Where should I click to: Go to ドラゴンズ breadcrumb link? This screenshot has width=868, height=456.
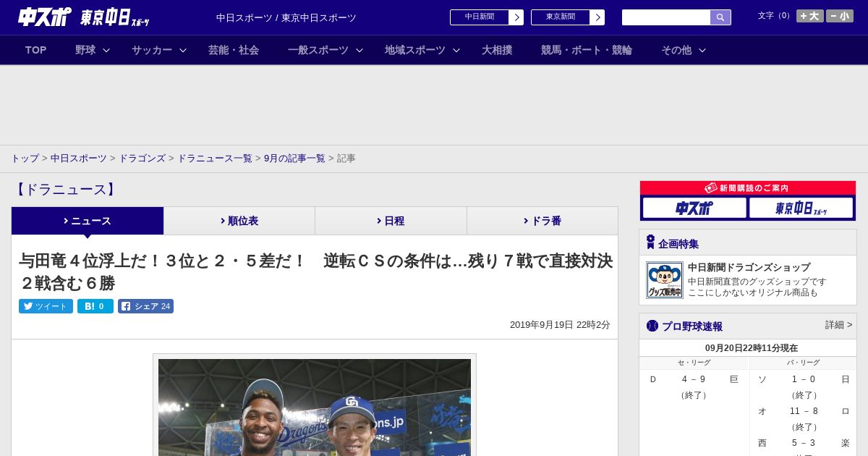tap(142, 159)
